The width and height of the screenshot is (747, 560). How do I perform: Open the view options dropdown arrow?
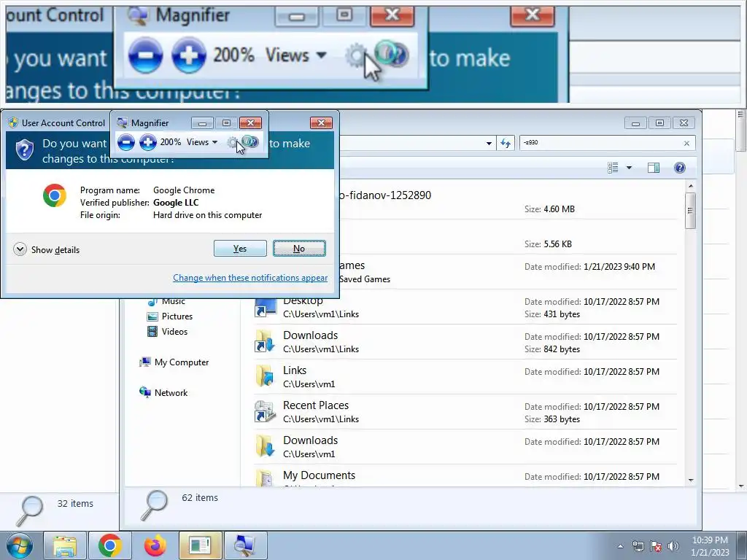pyautogui.click(x=629, y=168)
